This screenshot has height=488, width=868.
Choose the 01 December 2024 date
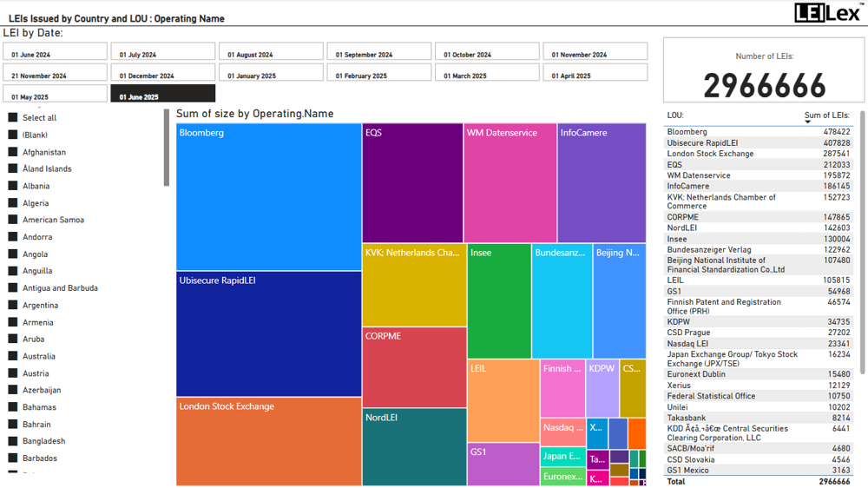pos(163,73)
